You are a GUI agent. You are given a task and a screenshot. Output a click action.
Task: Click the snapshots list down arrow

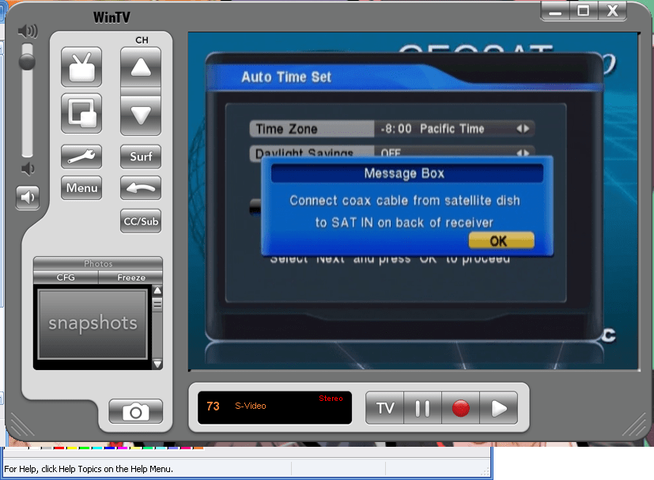click(x=157, y=364)
